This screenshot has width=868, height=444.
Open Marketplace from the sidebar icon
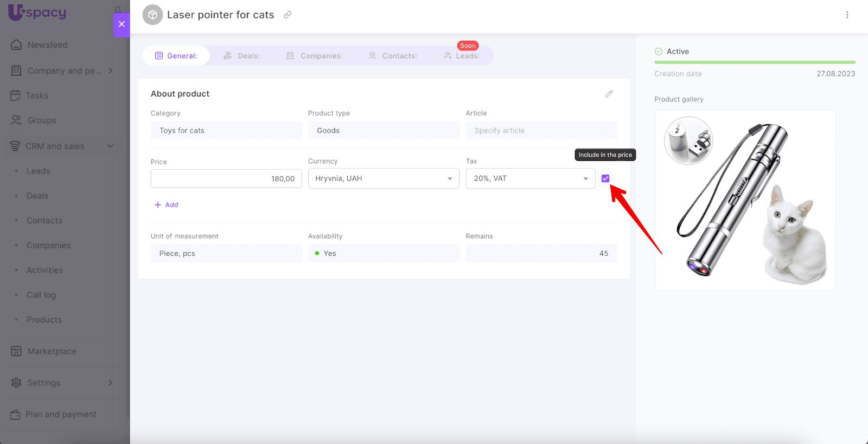[x=16, y=351]
